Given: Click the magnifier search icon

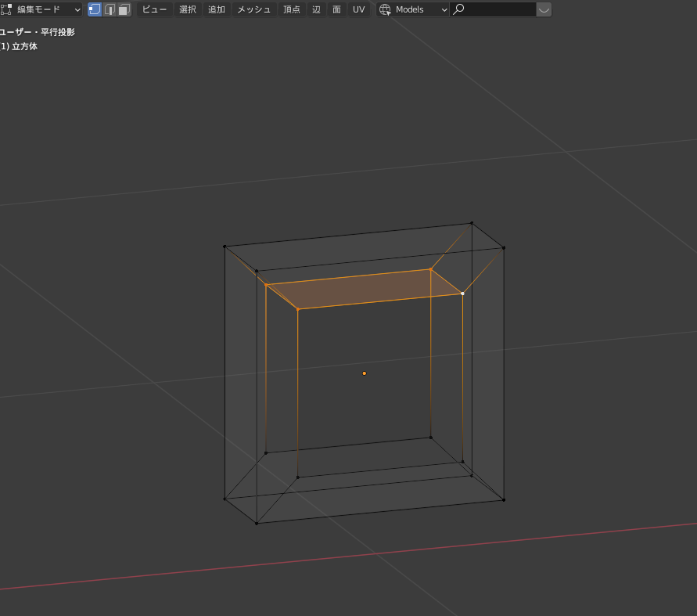Looking at the screenshot, I should pyautogui.click(x=458, y=9).
